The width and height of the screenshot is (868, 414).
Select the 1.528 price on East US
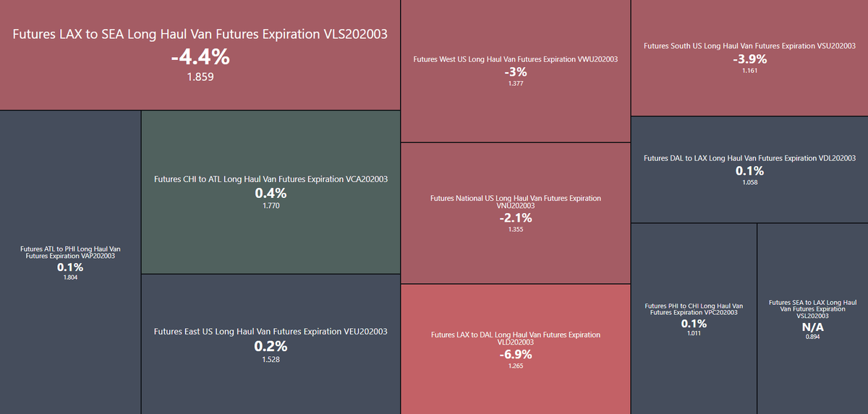coord(271,359)
